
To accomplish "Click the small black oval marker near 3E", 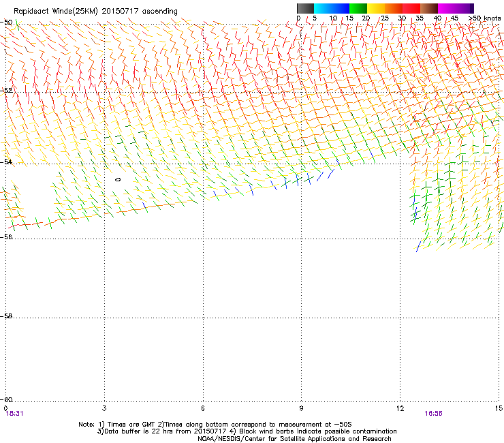I will tap(118, 179).
